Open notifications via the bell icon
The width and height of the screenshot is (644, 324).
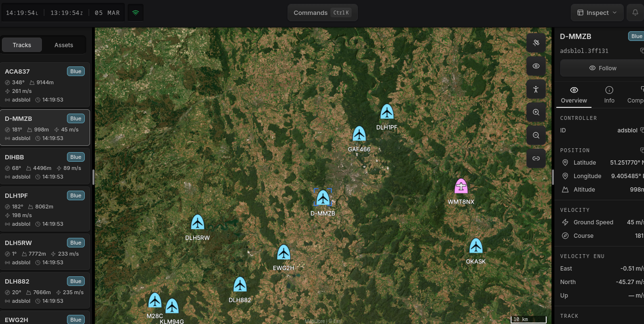636,13
